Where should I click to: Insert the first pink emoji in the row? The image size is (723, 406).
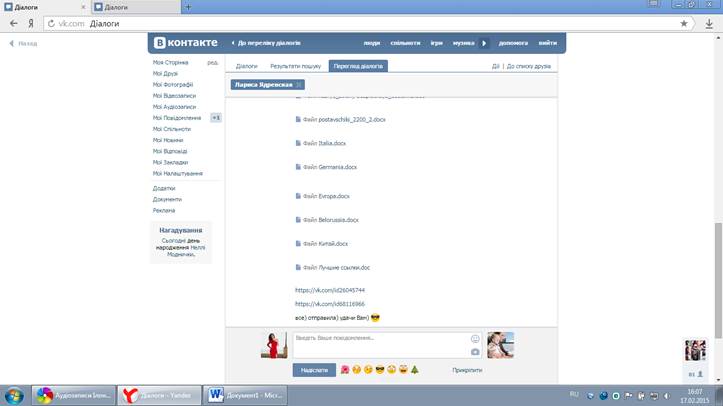click(345, 370)
